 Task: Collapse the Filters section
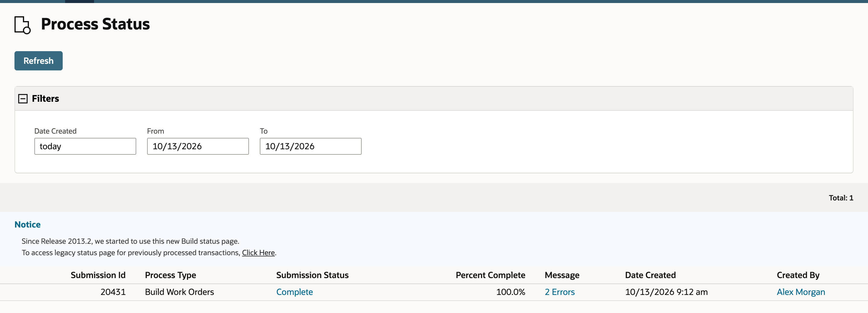coord(23,99)
